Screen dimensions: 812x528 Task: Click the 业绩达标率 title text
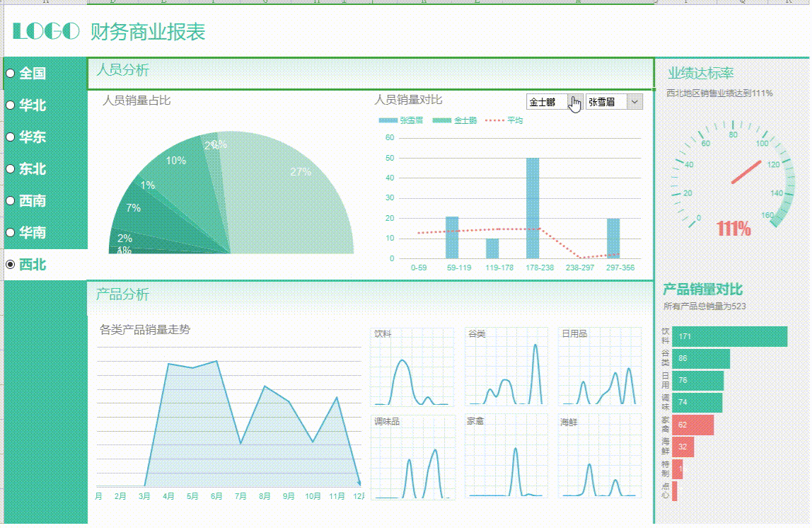tap(700, 73)
